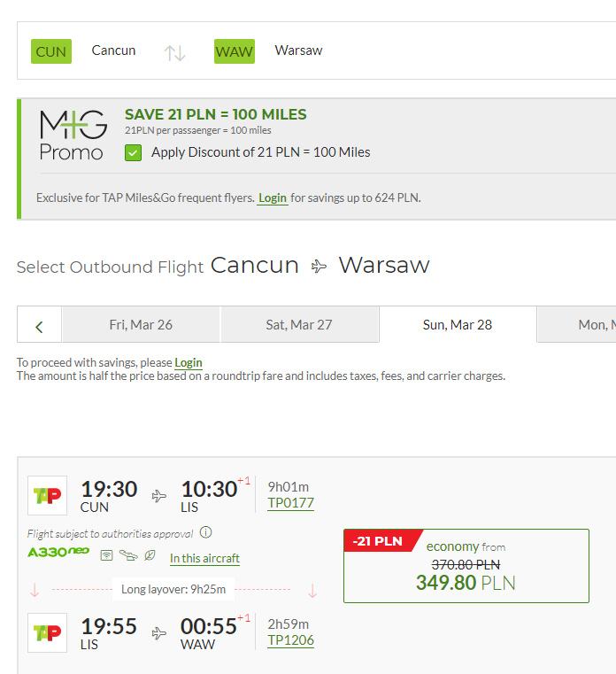Click 'Long layover: 9h25m' label
This screenshot has width=616, height=674.
click(173, 589)
